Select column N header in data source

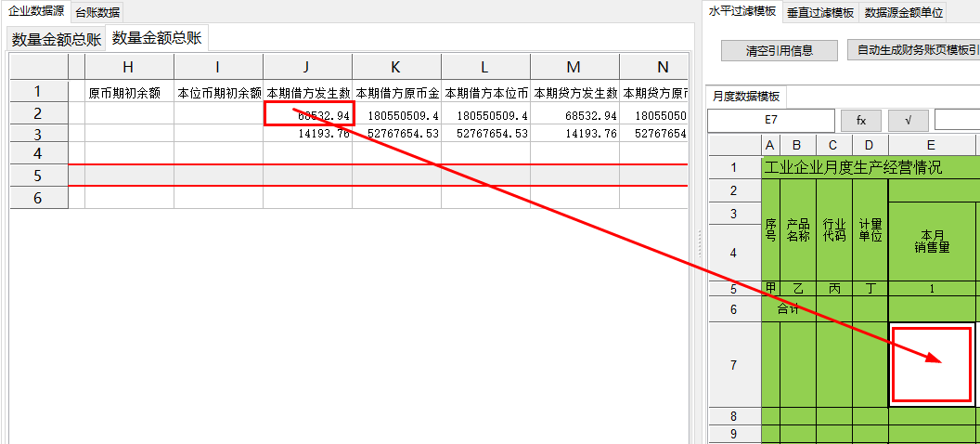point(653,67)
